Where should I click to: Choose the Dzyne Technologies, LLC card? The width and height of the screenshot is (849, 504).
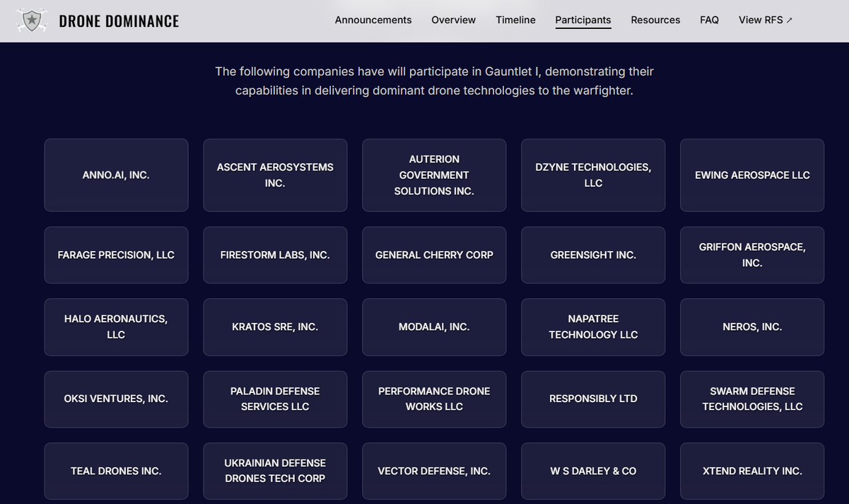(x=593, y=175)
